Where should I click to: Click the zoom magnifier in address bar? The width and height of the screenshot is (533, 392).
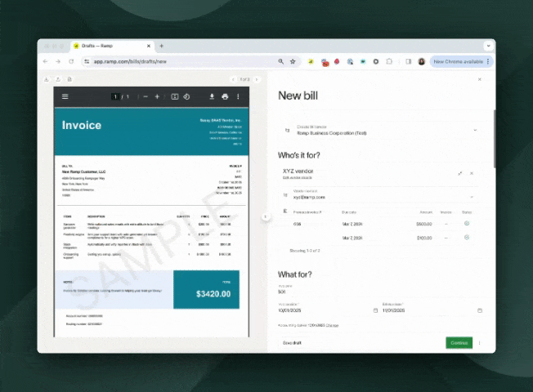click(x=280, y=61)
